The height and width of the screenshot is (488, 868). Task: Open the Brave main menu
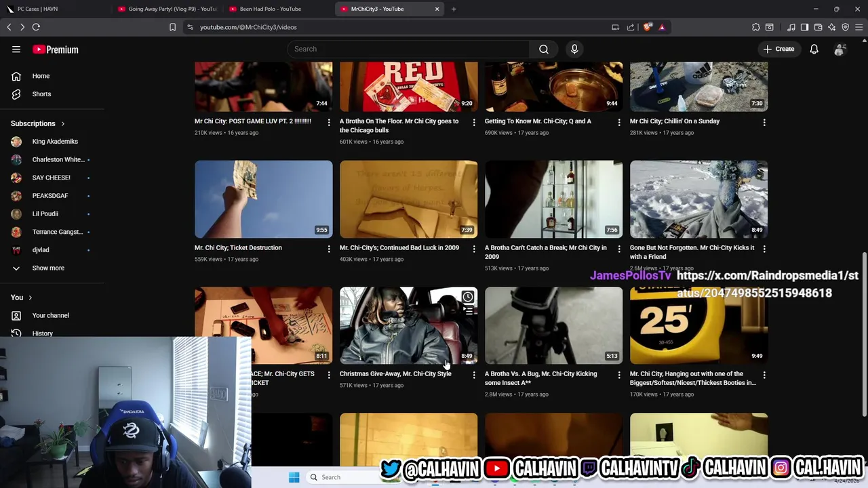(x=859, y=27)
